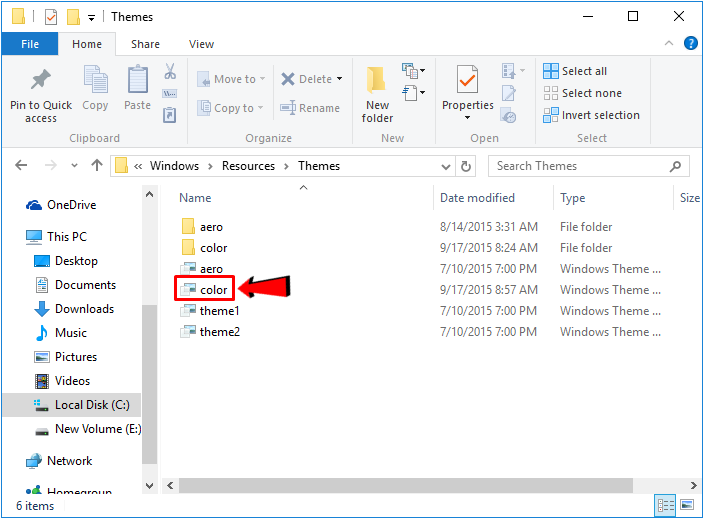Sort by the Name column header

click(195, 198)
